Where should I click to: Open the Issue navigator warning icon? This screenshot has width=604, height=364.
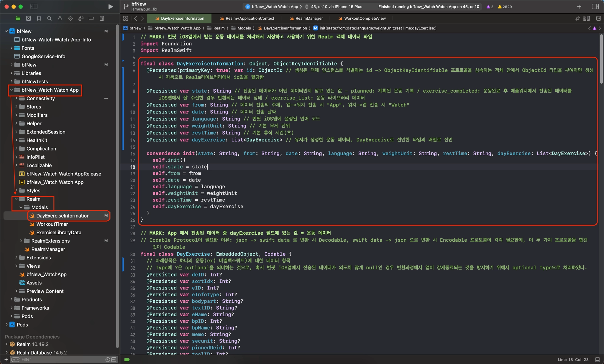tap(60, 18)
